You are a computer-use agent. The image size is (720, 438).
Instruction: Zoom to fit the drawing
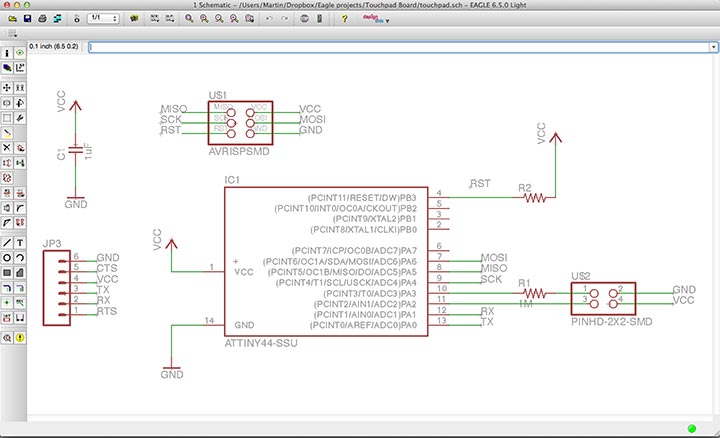click(x=189, y=19)
